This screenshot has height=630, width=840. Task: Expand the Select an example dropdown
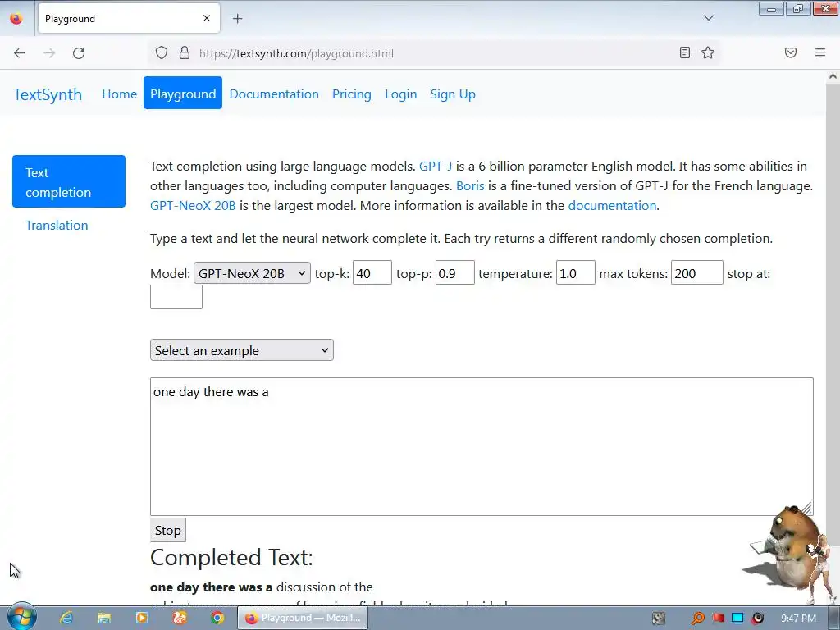tap(242, 350)
